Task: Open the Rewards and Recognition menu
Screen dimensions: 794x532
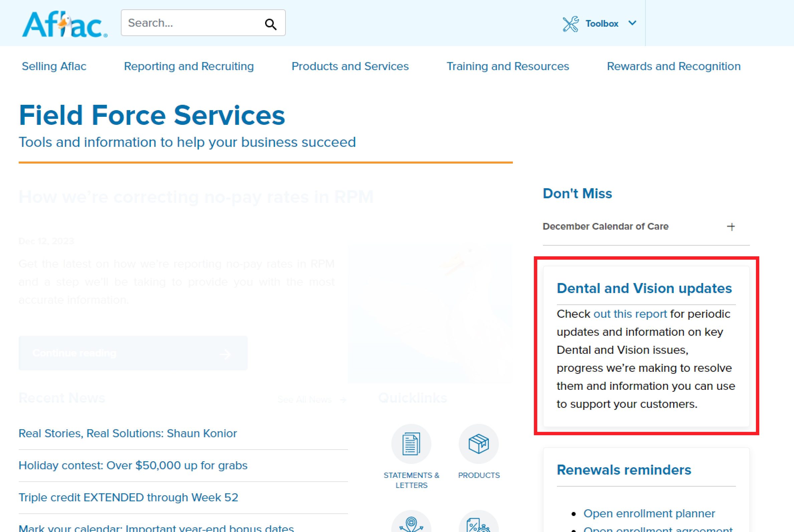Action: pyautogui.click(x=673, y=66)
